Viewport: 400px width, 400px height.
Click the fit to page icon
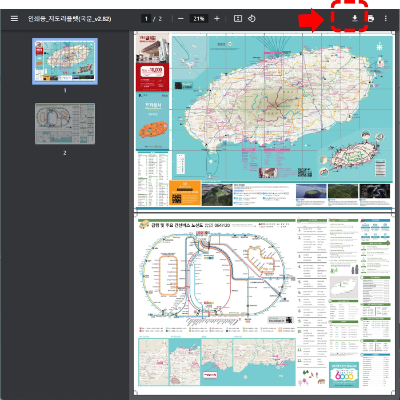click(238, 19)
